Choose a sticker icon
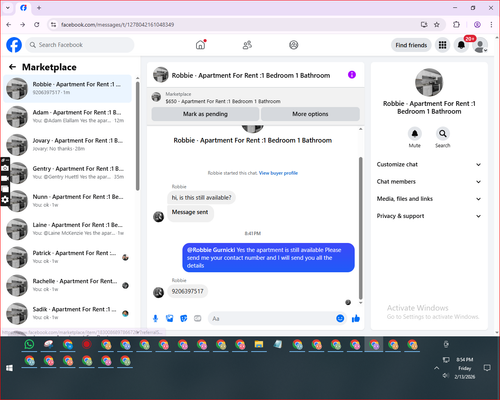 184,318
